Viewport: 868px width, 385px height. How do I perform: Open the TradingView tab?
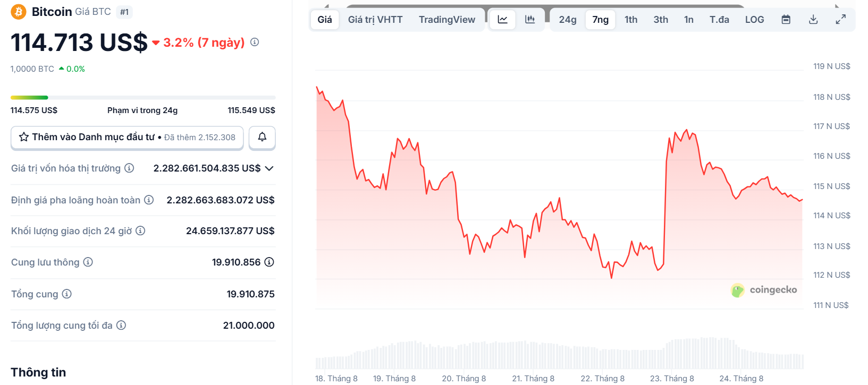(447, 19)
